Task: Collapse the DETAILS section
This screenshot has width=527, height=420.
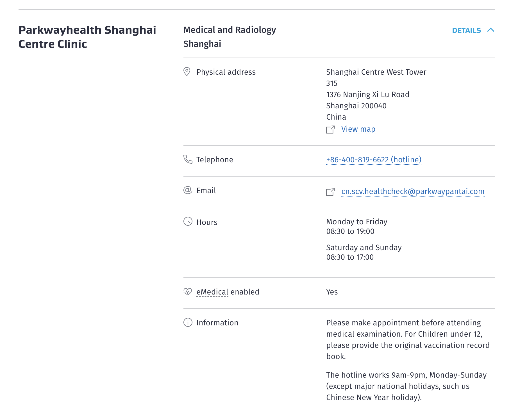Action: 466,30
